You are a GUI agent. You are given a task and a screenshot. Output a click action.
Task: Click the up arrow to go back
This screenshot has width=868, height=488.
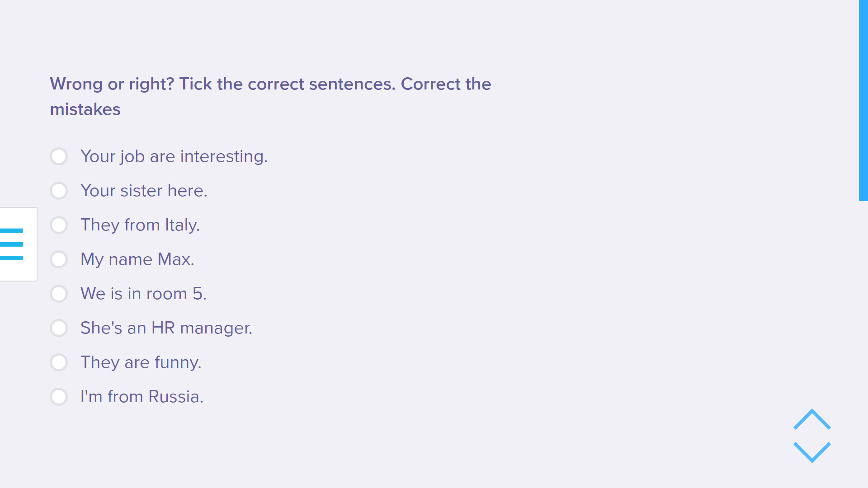812,419
